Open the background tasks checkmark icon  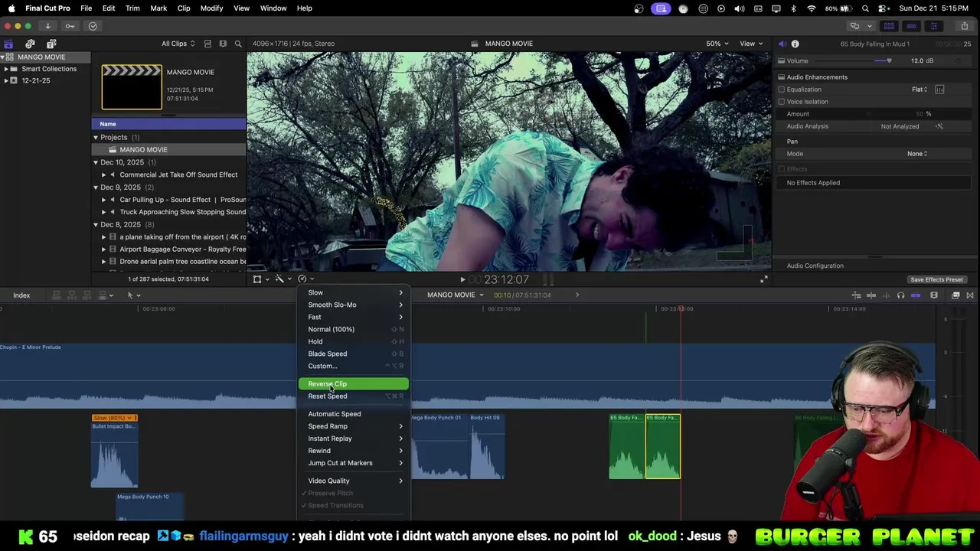[93, 26]
